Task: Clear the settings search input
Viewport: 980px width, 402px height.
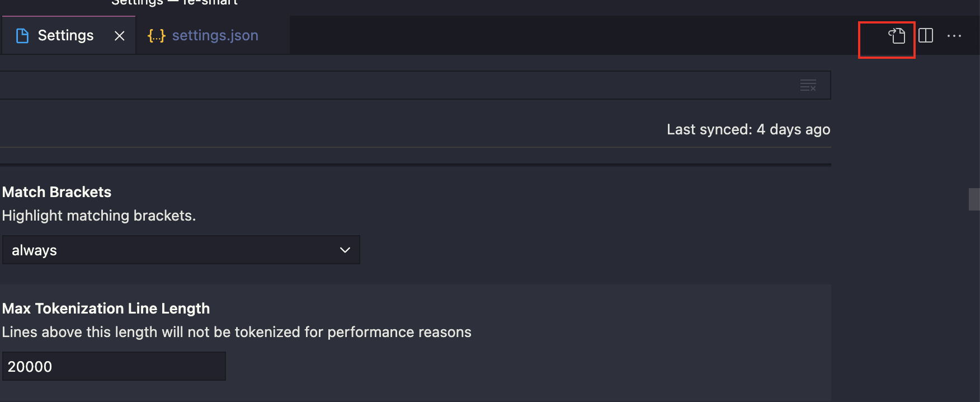Action: click(x=808, y=85)
